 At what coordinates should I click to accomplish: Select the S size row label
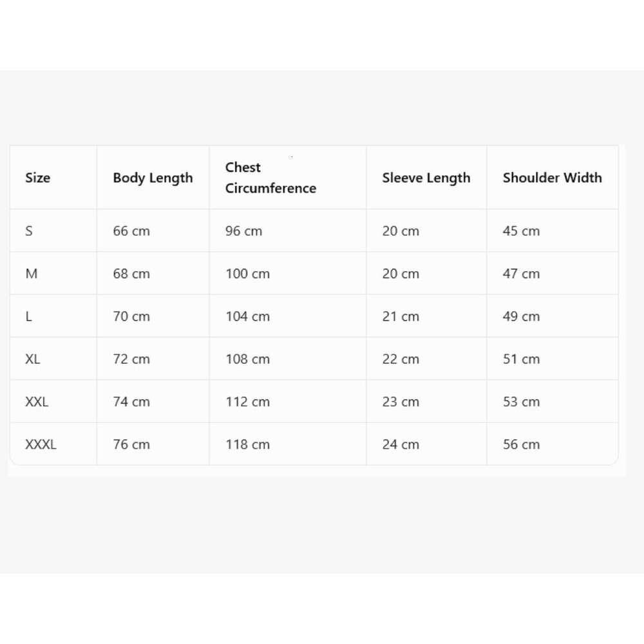click(29, 231)
